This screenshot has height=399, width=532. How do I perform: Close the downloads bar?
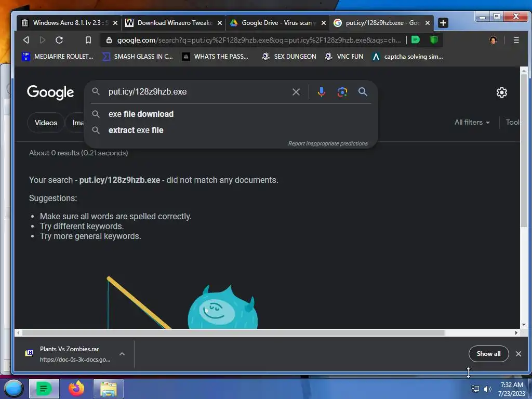pos(518,354)
